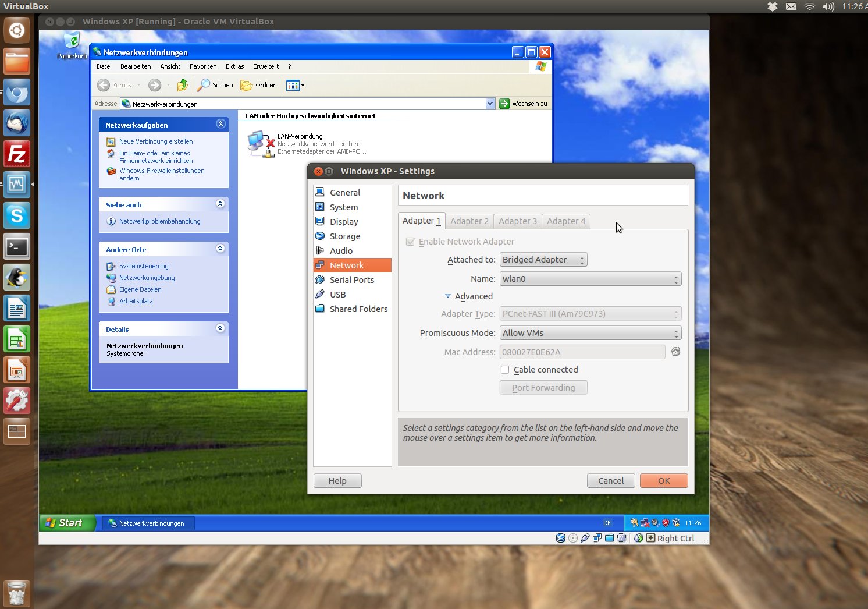Click the keys tray icon in XP taskbar
The width and height of the screenshot is (868, 609).
[x=634, y=523]
